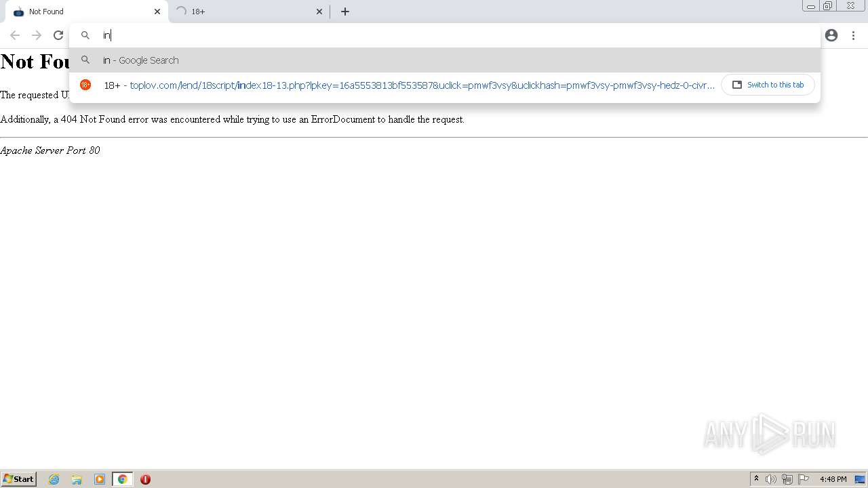
Task: Click the browser back arrow
Action: 15,35
